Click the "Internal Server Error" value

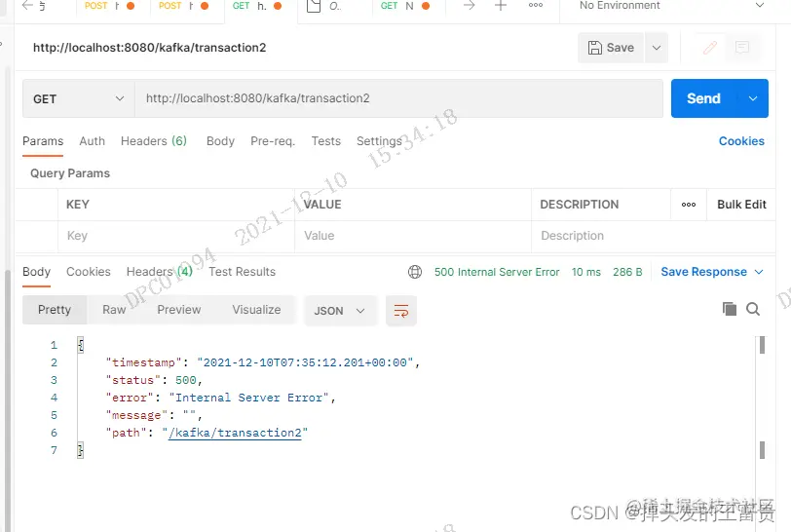pyautogui.click(x=248, y=398)
